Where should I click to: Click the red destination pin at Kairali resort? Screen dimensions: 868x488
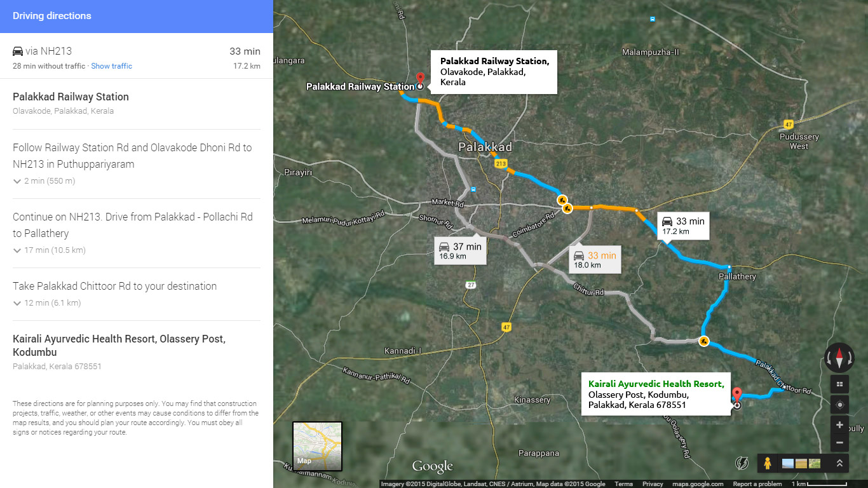(x=736, y=395)
